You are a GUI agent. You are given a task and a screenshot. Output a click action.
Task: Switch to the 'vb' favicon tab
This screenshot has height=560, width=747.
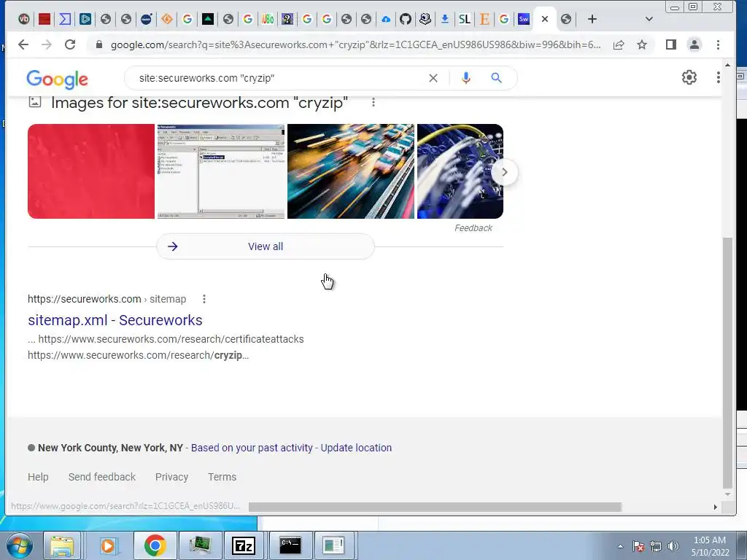[x=24, y=19]
